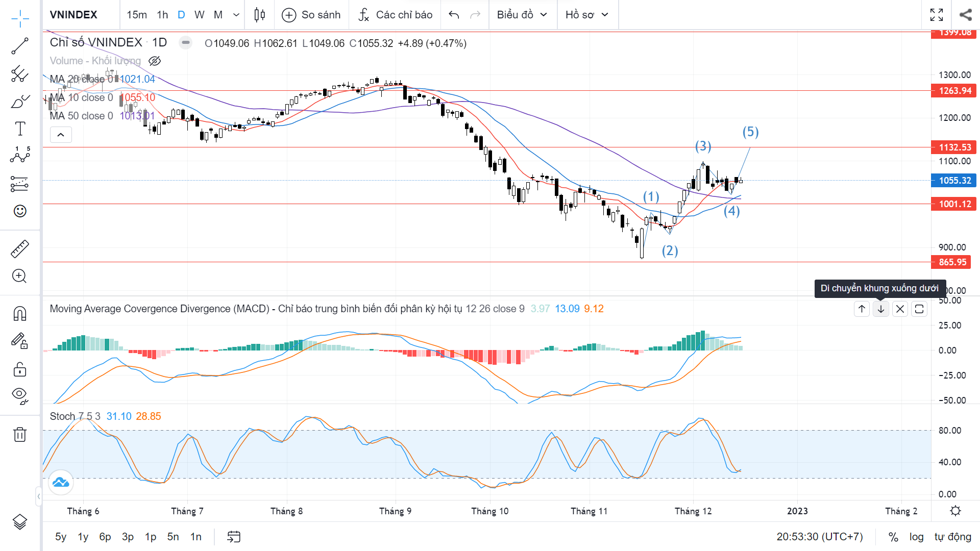Click the trash remove drawings icon
The image size is (980, 551).
tap(20, 435)
